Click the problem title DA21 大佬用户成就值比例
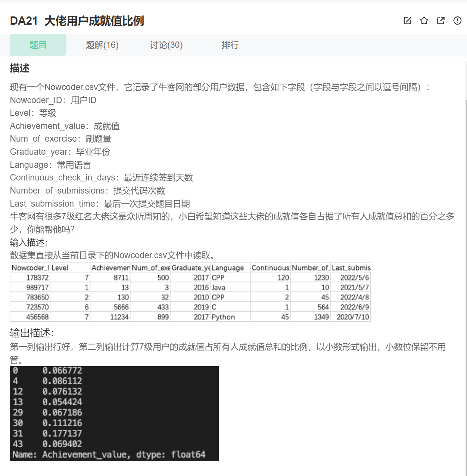 coord(77,21)
